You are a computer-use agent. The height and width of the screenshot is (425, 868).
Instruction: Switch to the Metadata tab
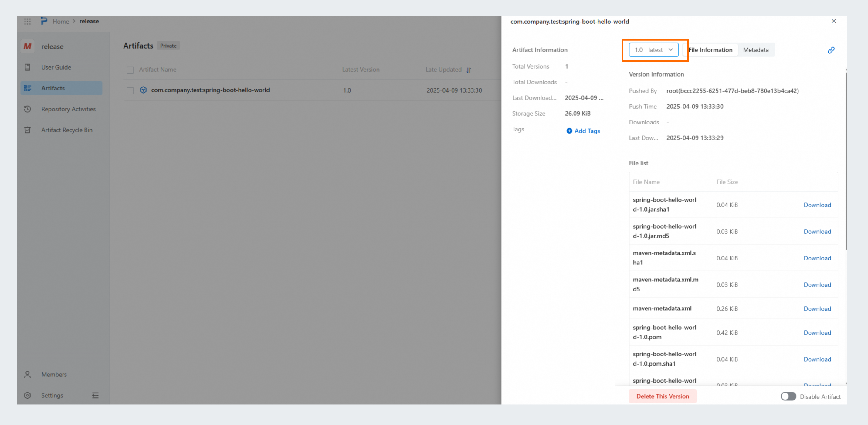755,50
